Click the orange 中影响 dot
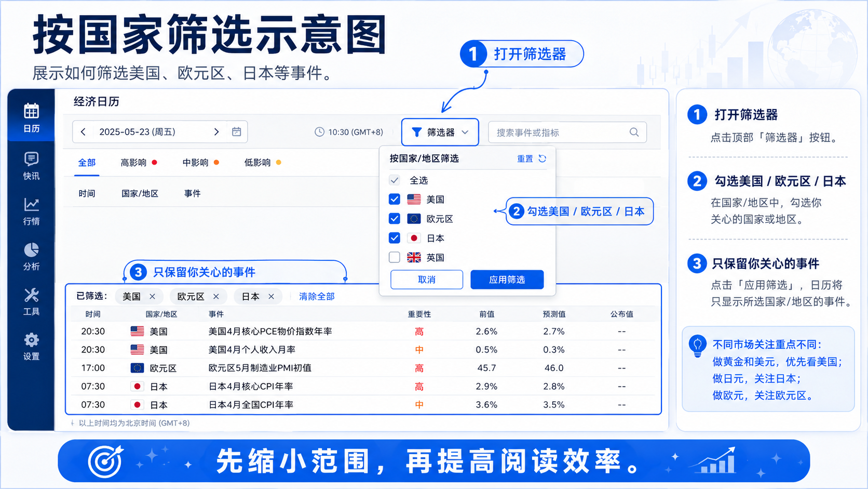The height and width of the screenshot is (489, 868). [x=216, y=163]
